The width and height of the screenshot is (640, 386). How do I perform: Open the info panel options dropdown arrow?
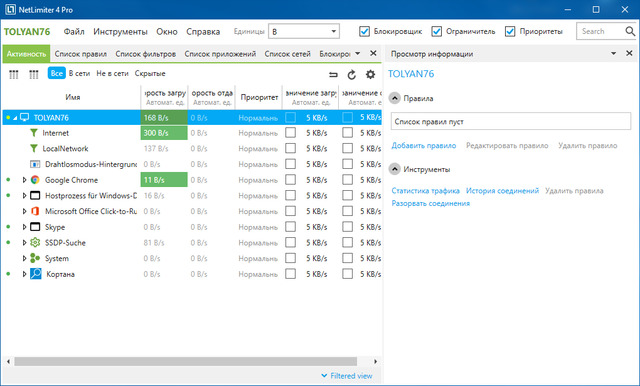[613, 53]
